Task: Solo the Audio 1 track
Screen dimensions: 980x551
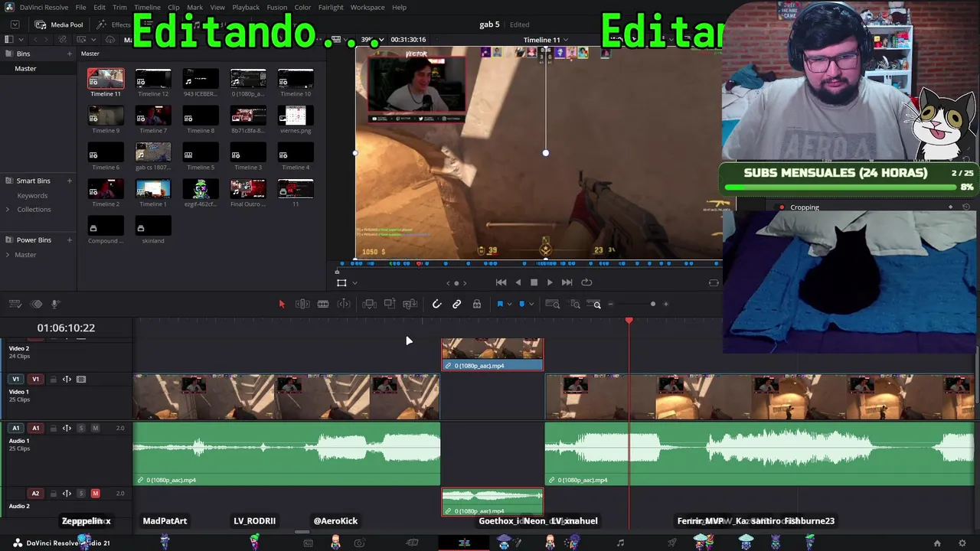Action: point(80,428)
